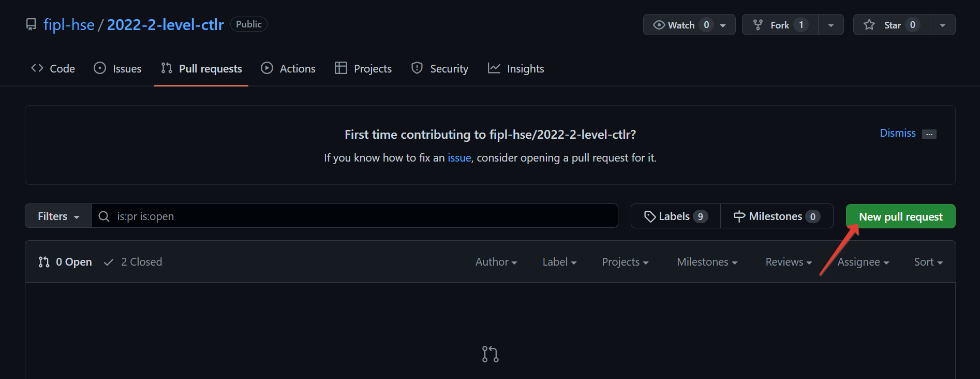Click the ellipsis icon next to Dismiss
The width and height of the screenshot is (980, 379).
(x=929, y=134)
